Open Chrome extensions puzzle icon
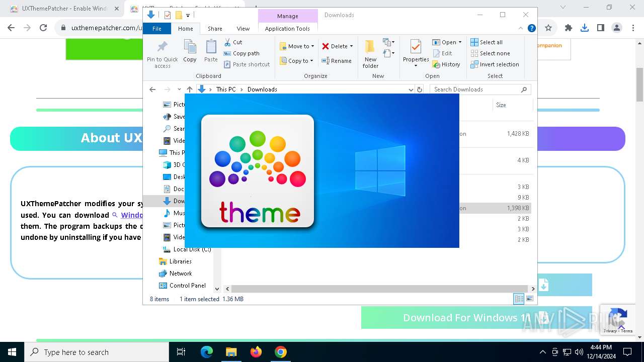The width and height of the screenshot is (644, 362). pyautogui.click(x=569, y=28)
